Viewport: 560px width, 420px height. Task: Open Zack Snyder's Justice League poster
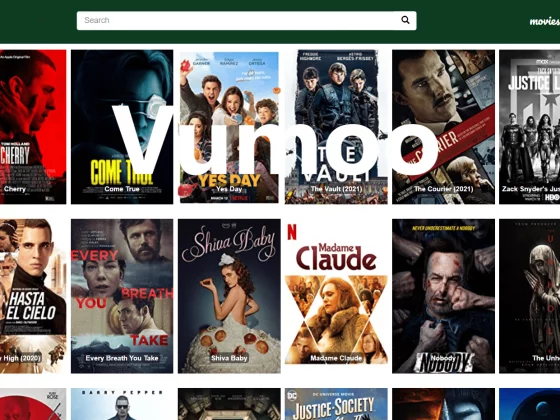click(530, 127)
